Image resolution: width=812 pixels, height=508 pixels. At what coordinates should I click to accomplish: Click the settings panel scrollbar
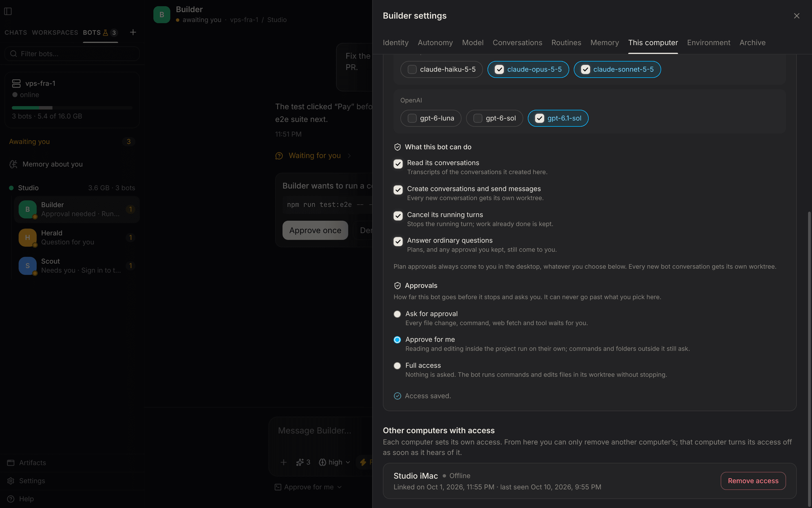click(809, 360)
